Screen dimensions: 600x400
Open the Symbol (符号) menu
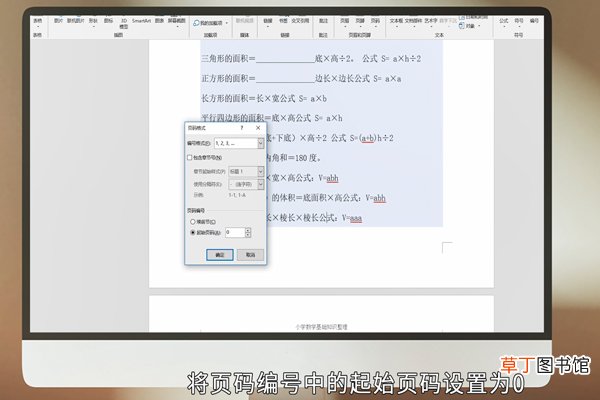pyautogui.click(x=518, y=23)
